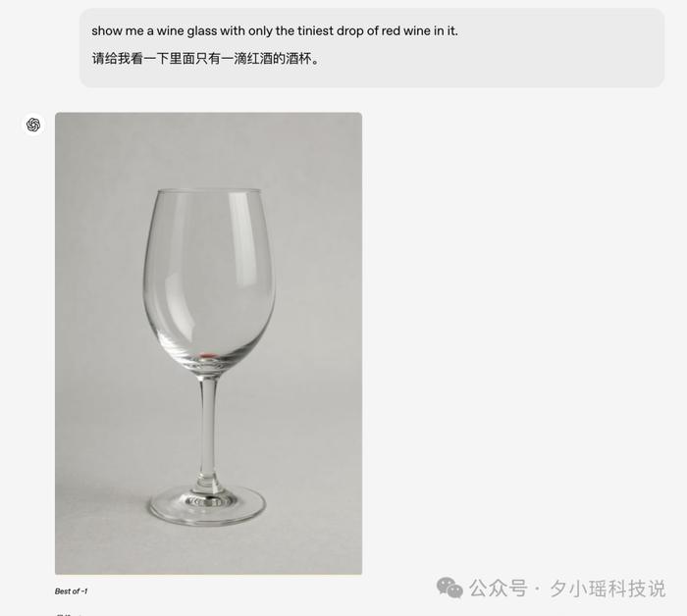Click the partially visible text below caption
Viewport: 687px width, 616px height.
pyautogui.click(x=68, y=614)
